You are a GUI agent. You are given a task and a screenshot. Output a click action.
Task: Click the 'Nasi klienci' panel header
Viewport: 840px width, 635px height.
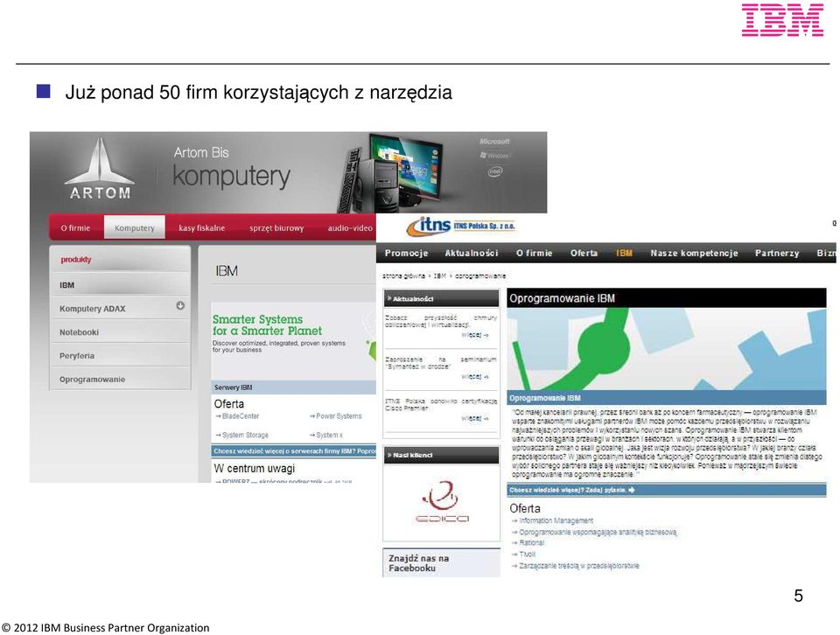[441, 455]
